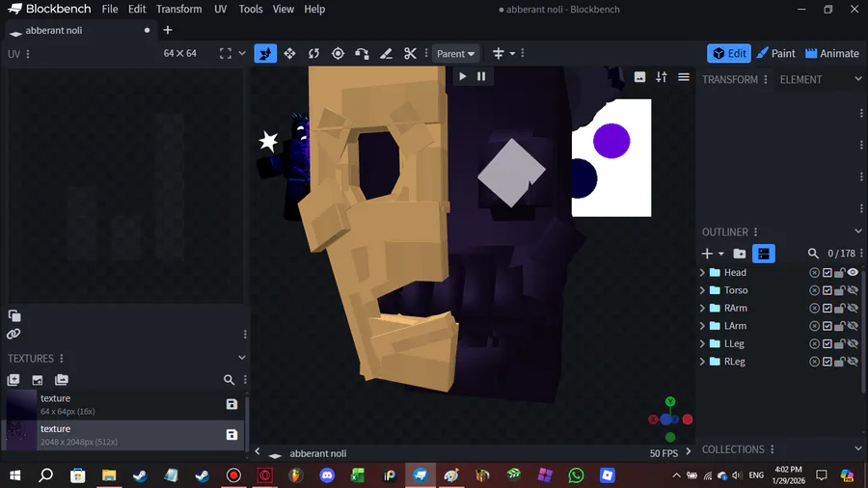Expand the Head group in Outliner
This screenshot has width=868, height=488.
pyautogui.click(x=702, y=272)
